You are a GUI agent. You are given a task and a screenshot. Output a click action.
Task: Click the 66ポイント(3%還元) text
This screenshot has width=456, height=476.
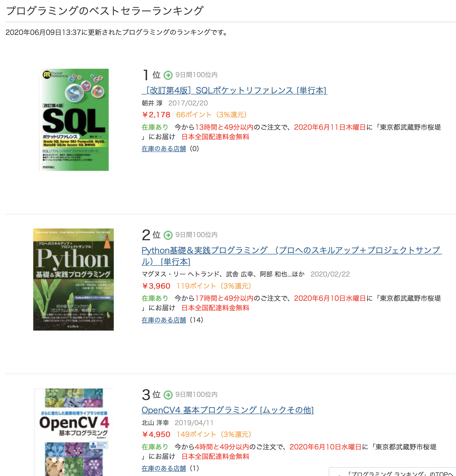(x=211, y=115)
